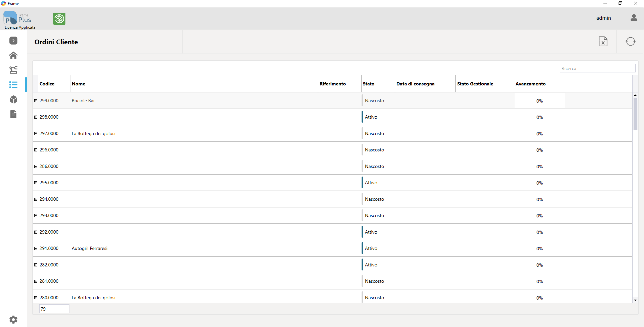Viewport: 644px width, 327px height.
Task: Sort by Avanzamento column header
Action: (x=539, y=84)
